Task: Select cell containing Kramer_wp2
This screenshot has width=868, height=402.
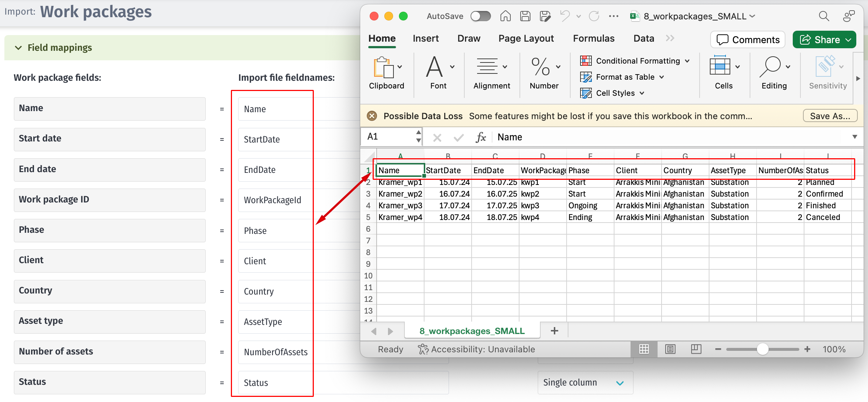Action: [400, 194]
